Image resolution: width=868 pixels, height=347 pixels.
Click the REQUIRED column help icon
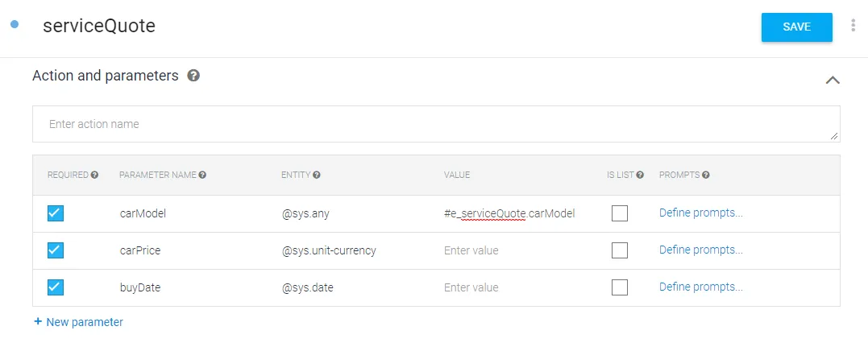(94, 175)
